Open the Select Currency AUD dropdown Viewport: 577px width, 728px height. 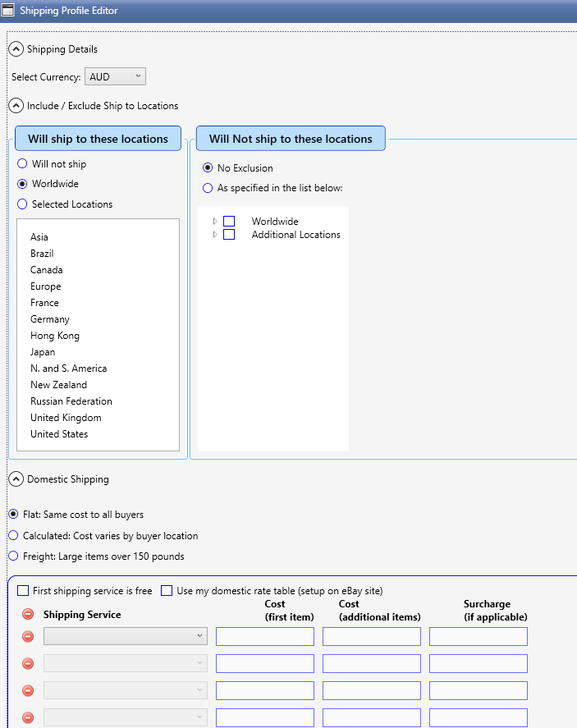point(115,76)
